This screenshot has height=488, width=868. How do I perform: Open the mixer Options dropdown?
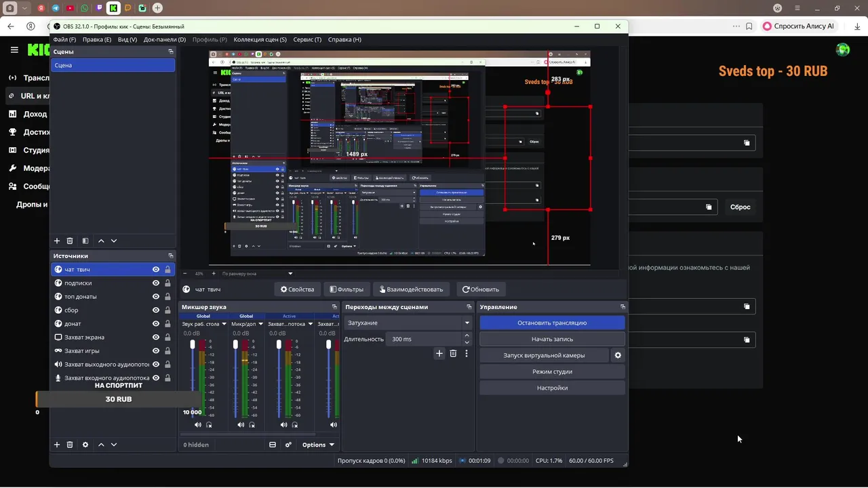(318, 445)
